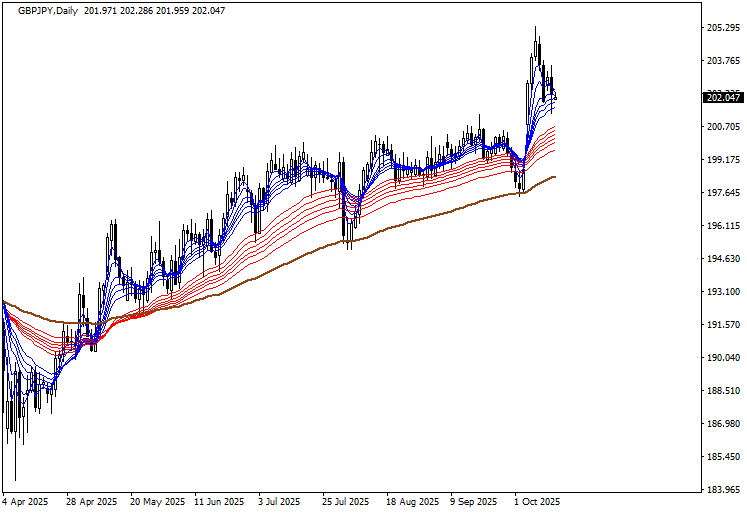The height and width of the screenshot is (513, 747).
Task: Click the 185.450 price axis label
Action: [x=723, y=457]
